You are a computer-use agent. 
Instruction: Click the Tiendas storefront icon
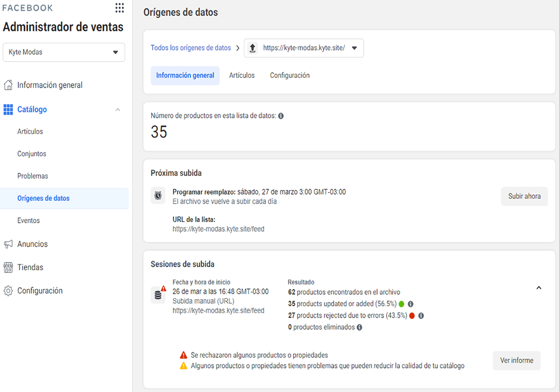(x=8, y=267)
